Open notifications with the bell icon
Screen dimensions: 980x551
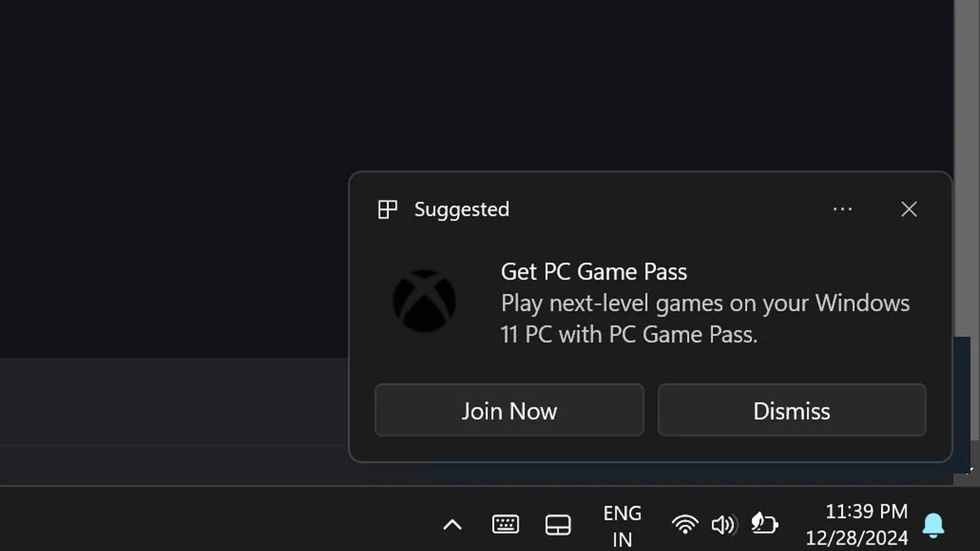point(933,526)
